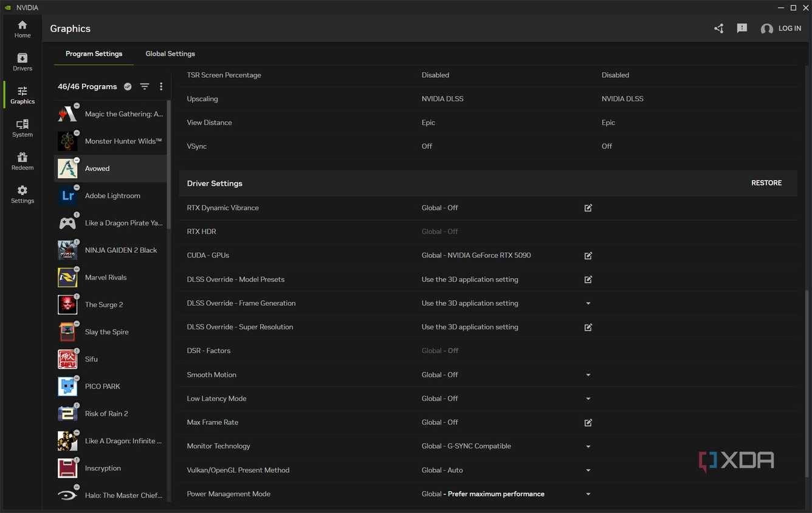Select Like a Dragon Pirate Yakuza entry
This screenshot has width=812, height=513.
[x=111, y=223]
